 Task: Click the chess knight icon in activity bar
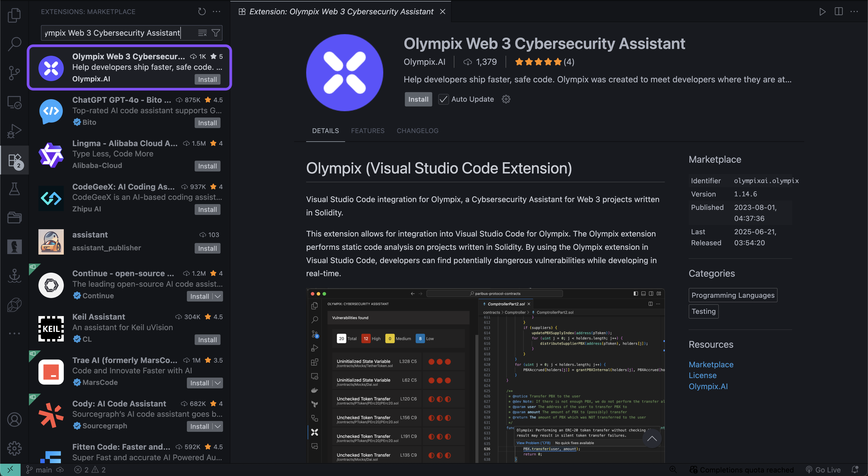[x=14, y=247]
